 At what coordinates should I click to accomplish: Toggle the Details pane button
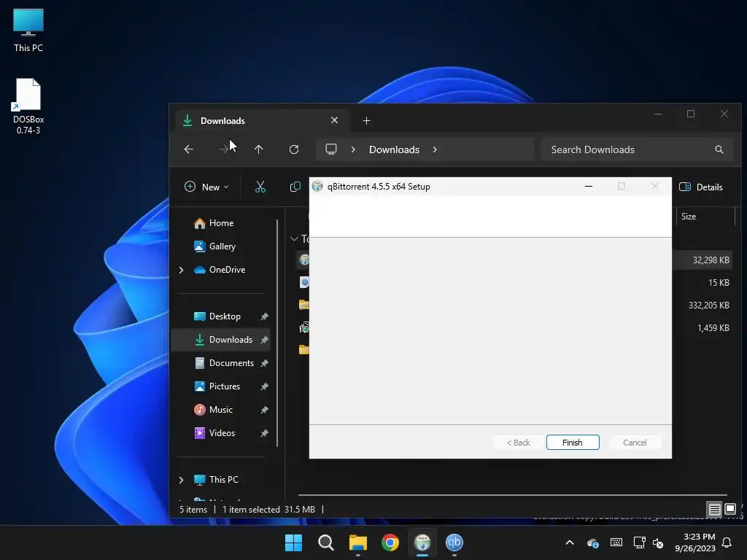pyautogui.click(x=701, y=187)
